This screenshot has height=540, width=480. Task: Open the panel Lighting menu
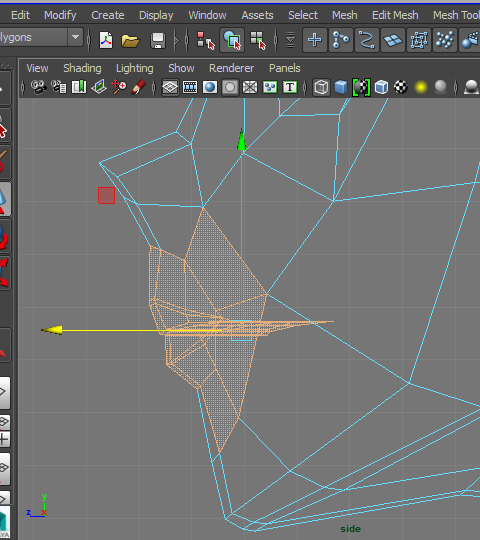point(135,68)
